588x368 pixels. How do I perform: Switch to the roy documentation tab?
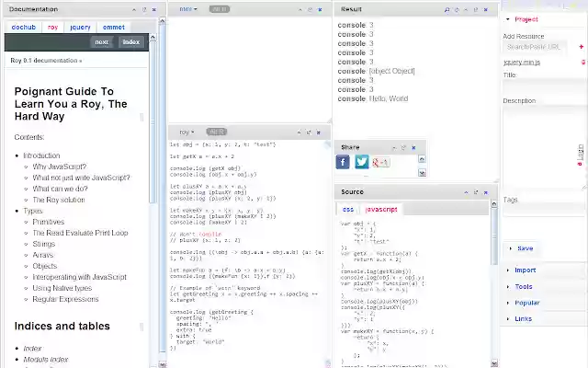click(x=53, y=27)
